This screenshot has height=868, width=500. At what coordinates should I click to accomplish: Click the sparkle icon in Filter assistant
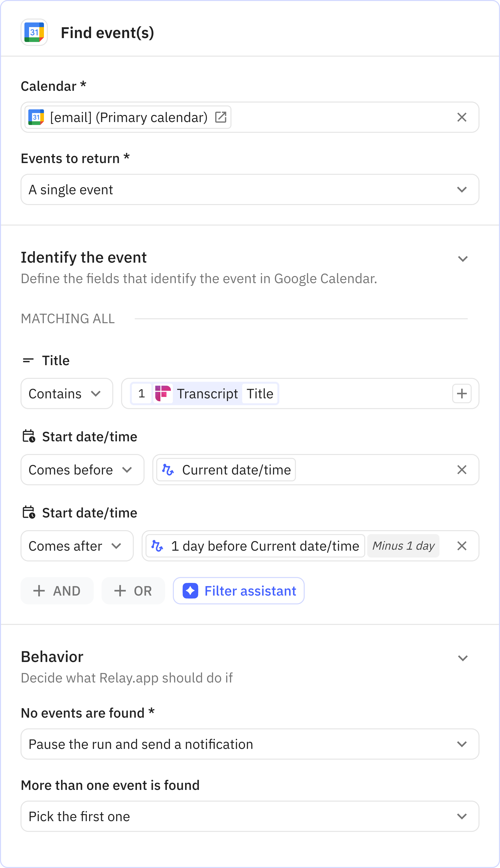[190, 590]
